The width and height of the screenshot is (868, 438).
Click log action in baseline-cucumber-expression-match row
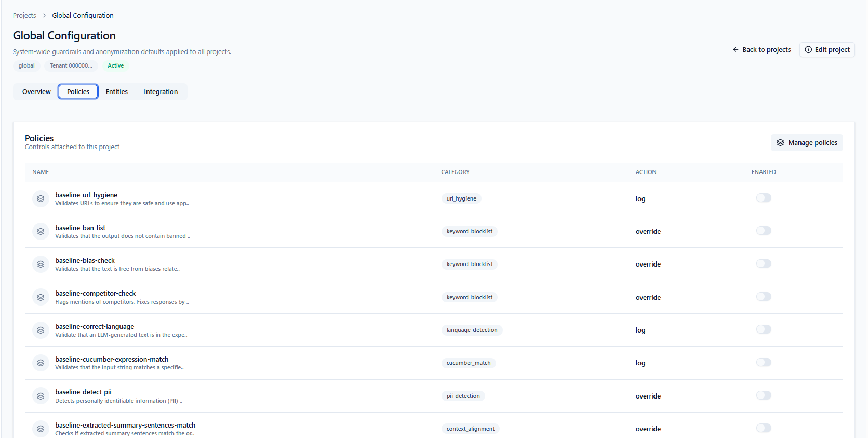640,363
